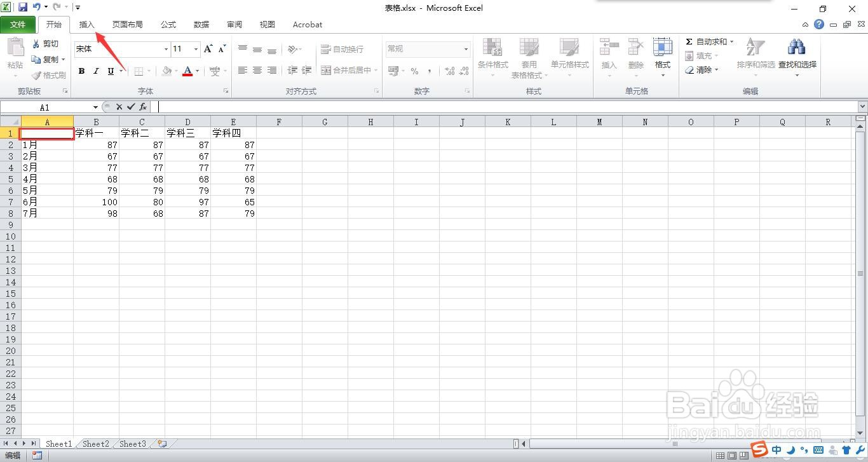Apply fill color paint bucket
Image resolution: width=868 pixels, height=462 pixels.
pos(166,71)
